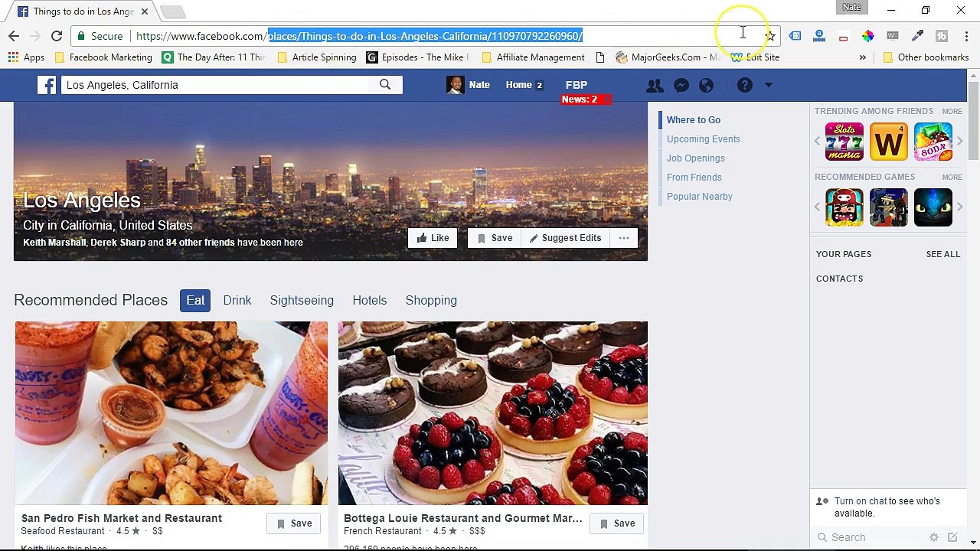Start a new message from chat bar

pos(952,538)
